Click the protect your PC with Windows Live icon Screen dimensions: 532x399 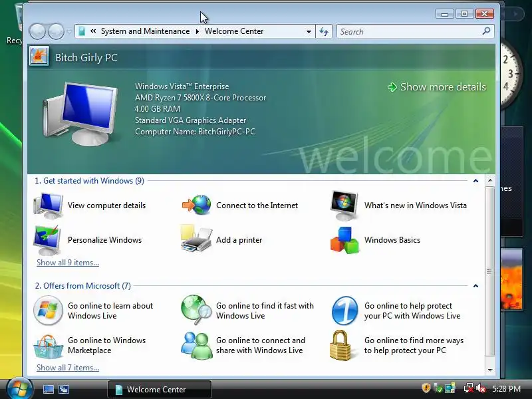point(344,311)
